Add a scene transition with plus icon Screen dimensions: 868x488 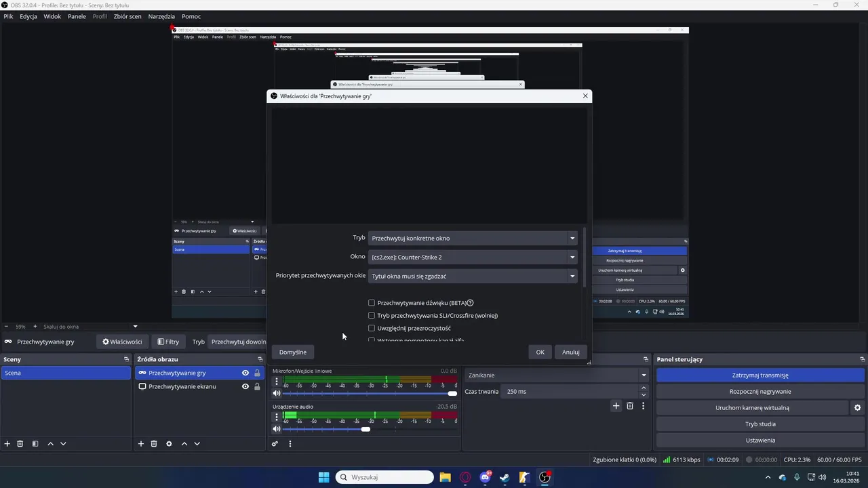point(616,406)
